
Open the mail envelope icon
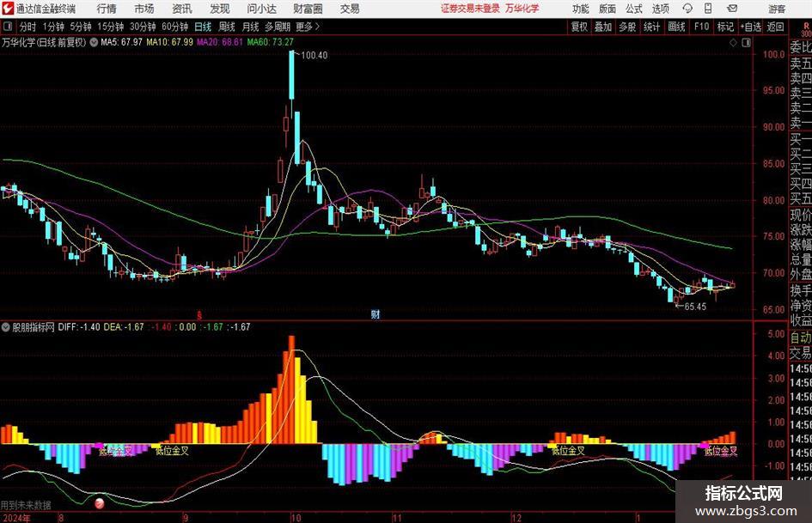(x=732, y=9)
